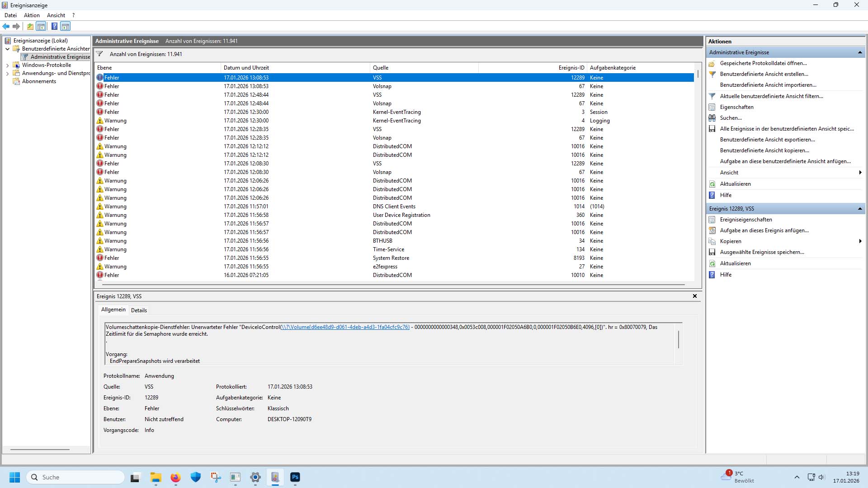
Task: Open the Aktion menu
Action: pyautogui.click(x=32, y=15)
